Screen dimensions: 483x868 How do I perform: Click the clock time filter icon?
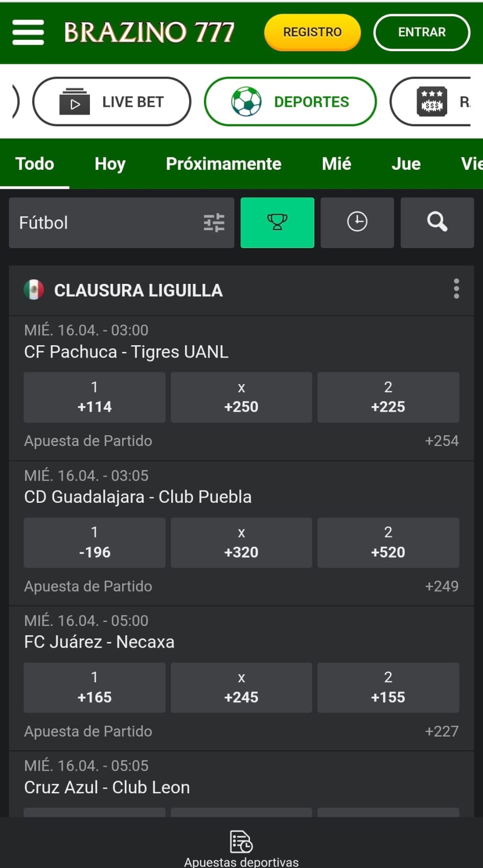pyautogui.click(x=357, y=222)
